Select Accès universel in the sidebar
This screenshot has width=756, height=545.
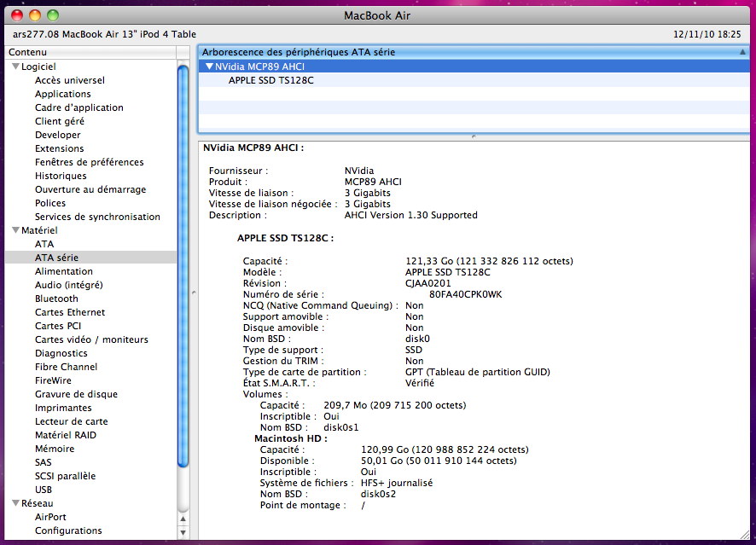(69, 80)
